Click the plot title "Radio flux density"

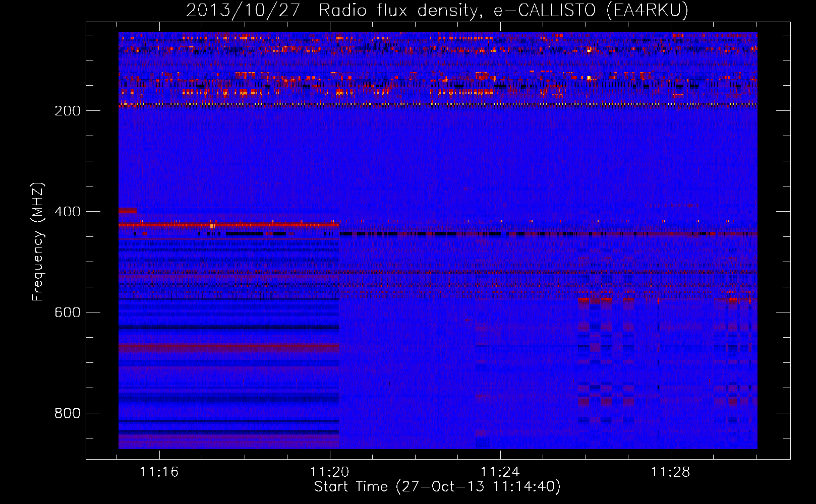coord(398,10)
